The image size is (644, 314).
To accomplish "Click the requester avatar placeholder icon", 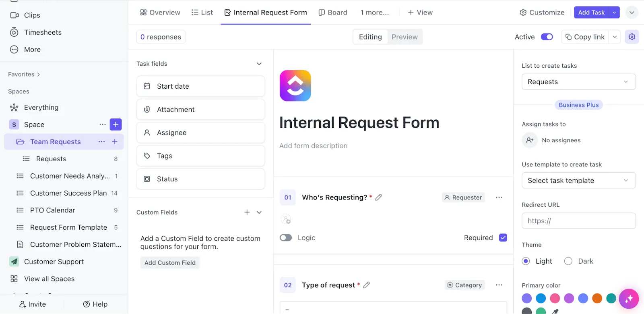I will point(286,219).
